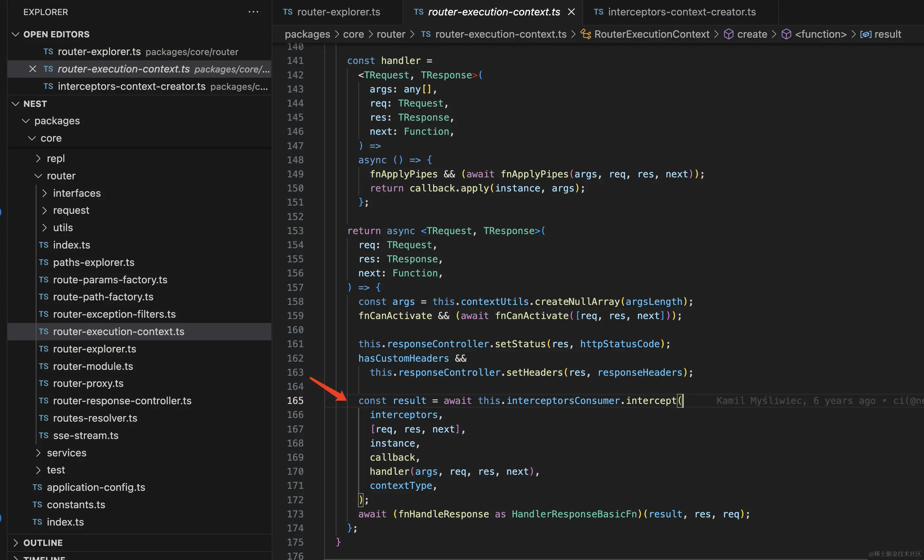Expand the interfaces folder
The image size is (924, 560).
(45, 193)
